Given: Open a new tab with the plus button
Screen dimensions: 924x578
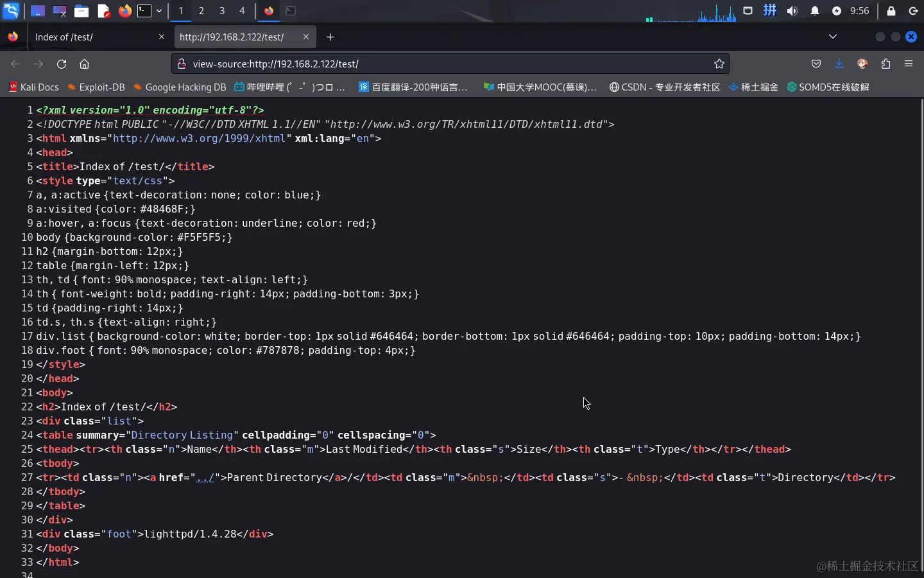Looking at the screenshot, I should coord(330,37).
